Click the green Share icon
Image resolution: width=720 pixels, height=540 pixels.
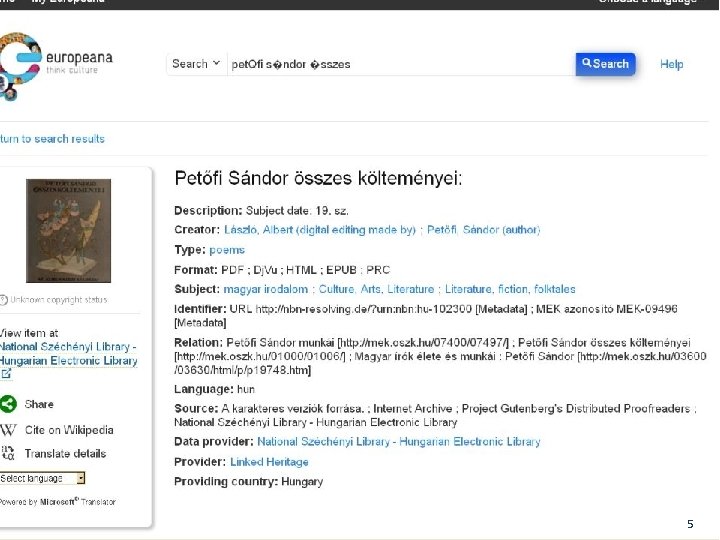coord(8,404)
